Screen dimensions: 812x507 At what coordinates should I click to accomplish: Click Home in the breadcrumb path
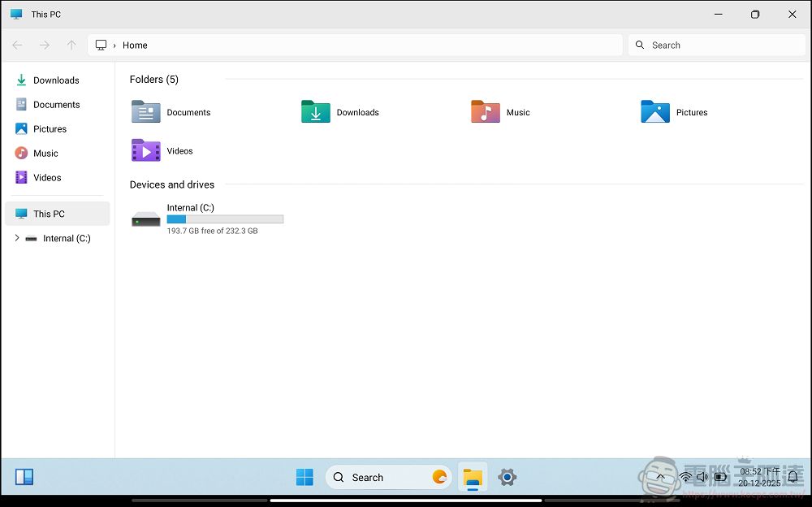pos(135,45)
